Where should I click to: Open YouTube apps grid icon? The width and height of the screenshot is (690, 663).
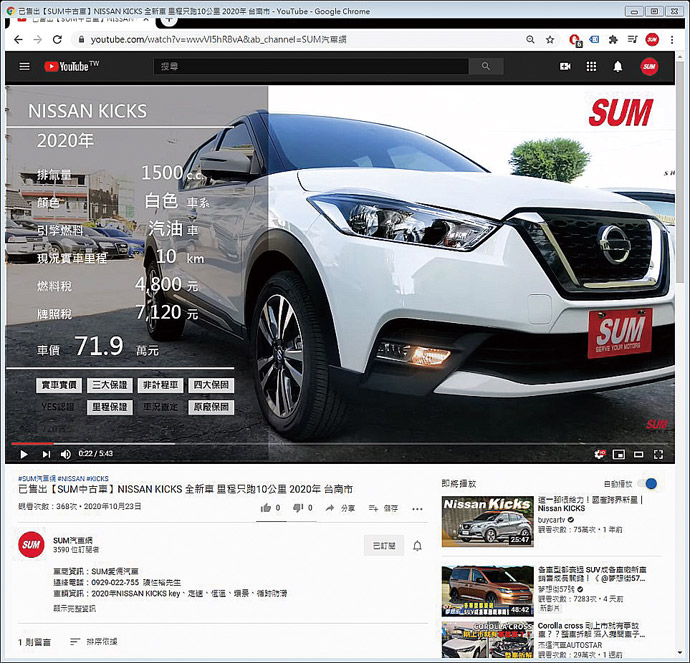click(591, 66)
